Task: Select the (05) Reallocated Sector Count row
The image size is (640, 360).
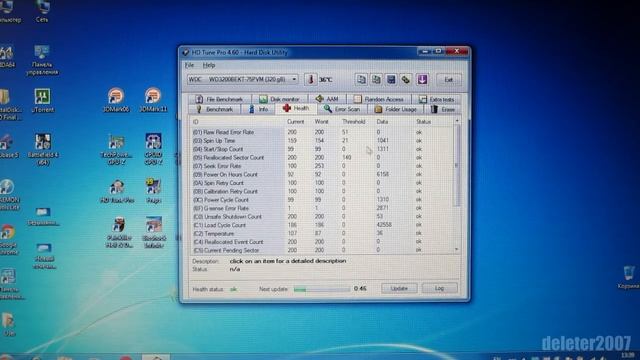Action: pyautogui.click(x=322, y=158)
